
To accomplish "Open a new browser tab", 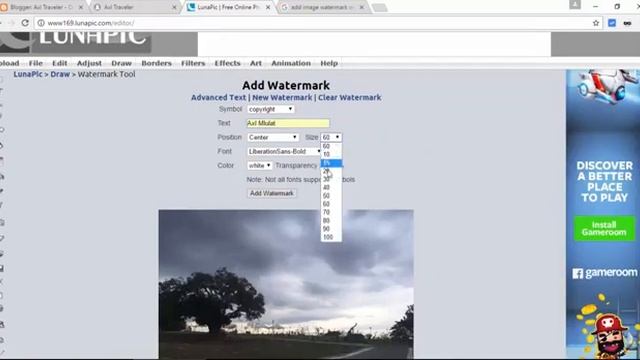I will 380,8.
